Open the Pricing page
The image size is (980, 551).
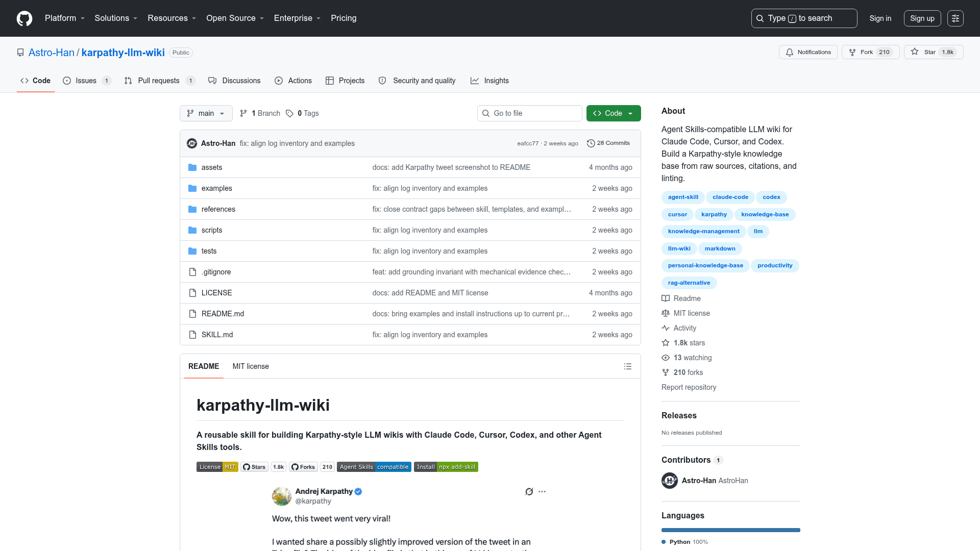click(x=344, y=18)
